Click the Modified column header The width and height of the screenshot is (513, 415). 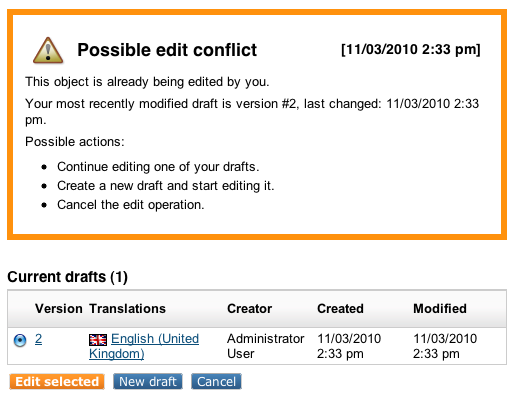[x=440, y=309]
